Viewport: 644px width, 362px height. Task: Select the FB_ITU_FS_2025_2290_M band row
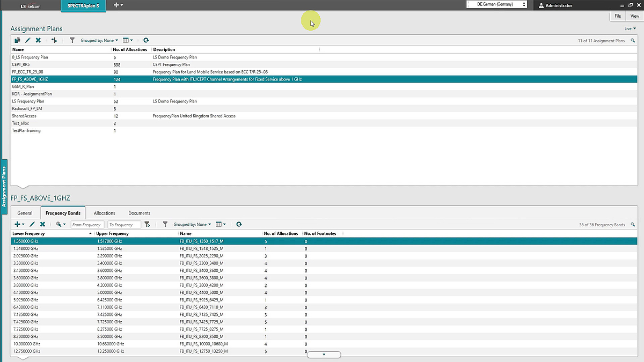point(324,256)
